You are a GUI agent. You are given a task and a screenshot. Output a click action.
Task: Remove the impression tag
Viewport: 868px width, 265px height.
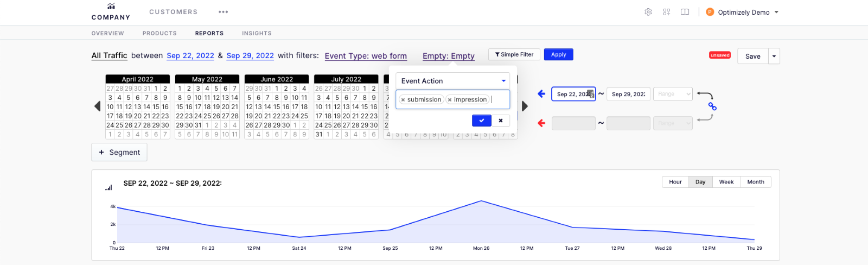pos(449,100)
